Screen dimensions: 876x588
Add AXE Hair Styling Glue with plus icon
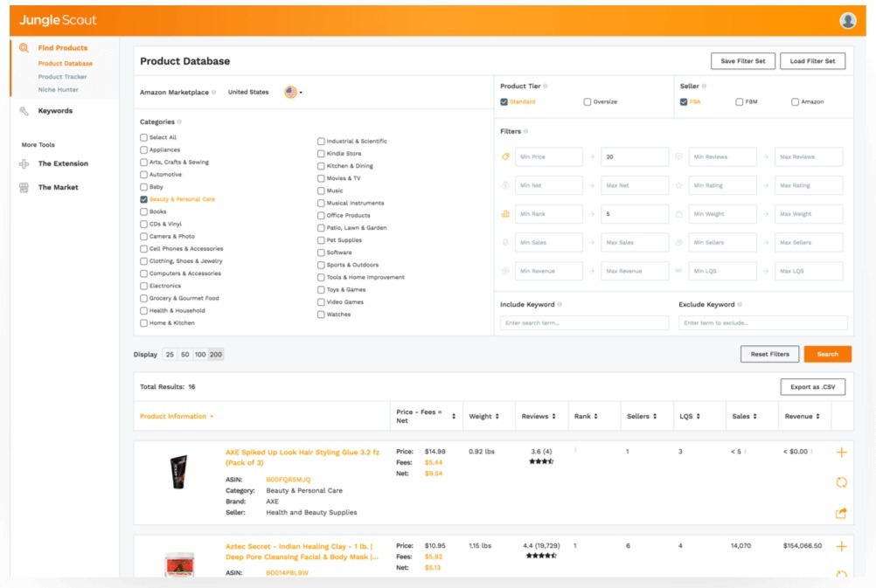tap(841, 453)
